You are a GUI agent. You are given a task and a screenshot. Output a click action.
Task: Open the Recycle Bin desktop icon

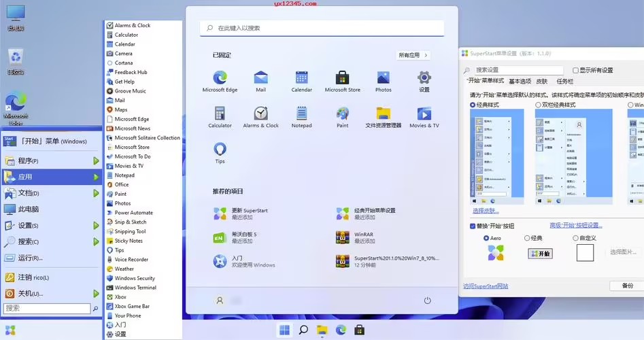pos(16,62)
